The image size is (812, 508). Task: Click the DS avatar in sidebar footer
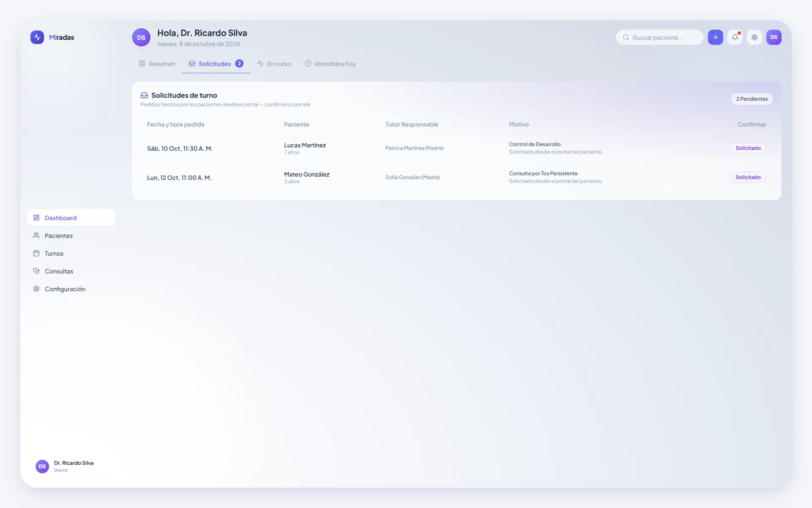42,467
